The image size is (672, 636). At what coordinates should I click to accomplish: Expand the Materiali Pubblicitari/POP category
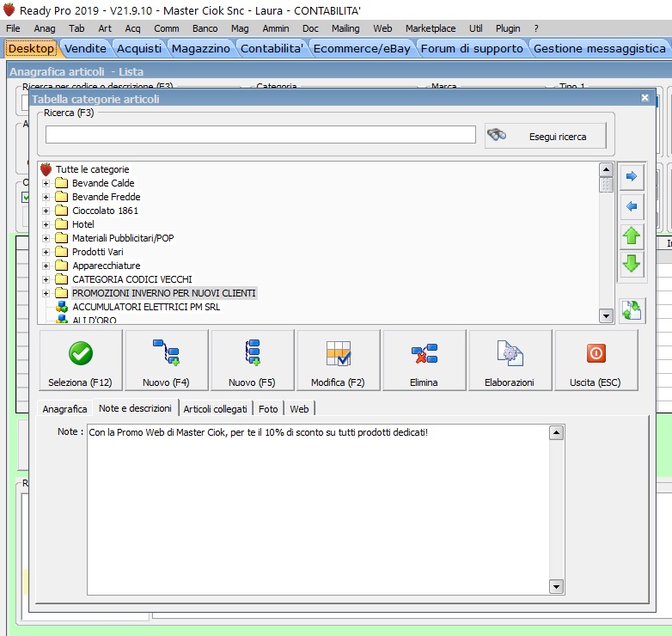[46, 238]
